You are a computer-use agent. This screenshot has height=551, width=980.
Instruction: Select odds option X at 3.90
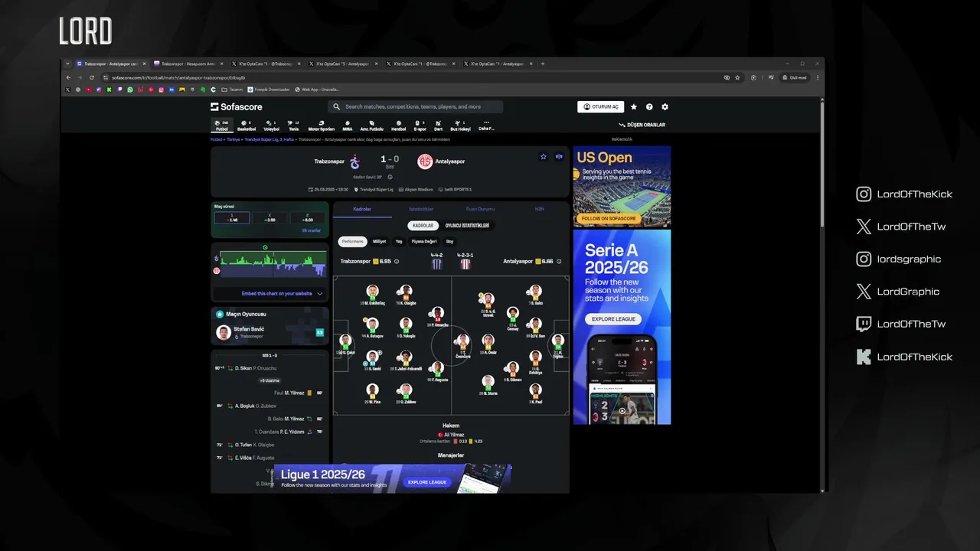pos(269,218)
